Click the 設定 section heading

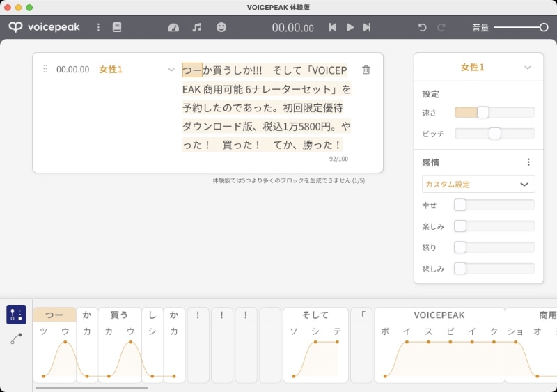[430, 94]
